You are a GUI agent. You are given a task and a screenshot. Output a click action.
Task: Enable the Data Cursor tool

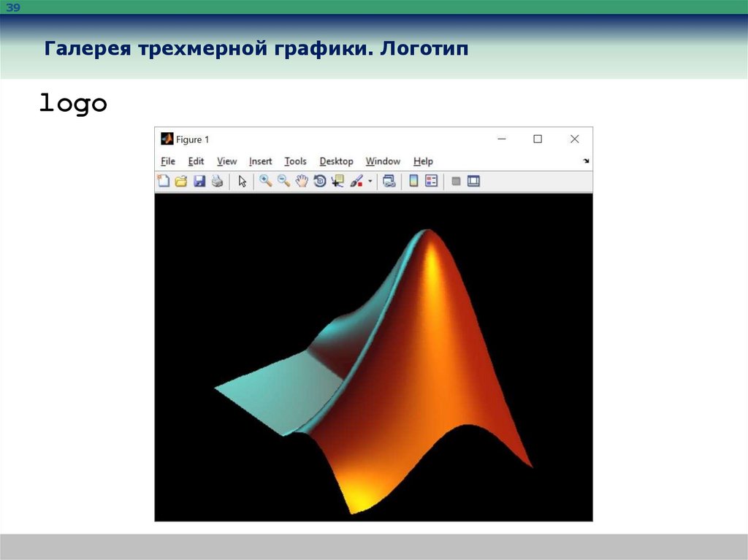coord(337,181)
